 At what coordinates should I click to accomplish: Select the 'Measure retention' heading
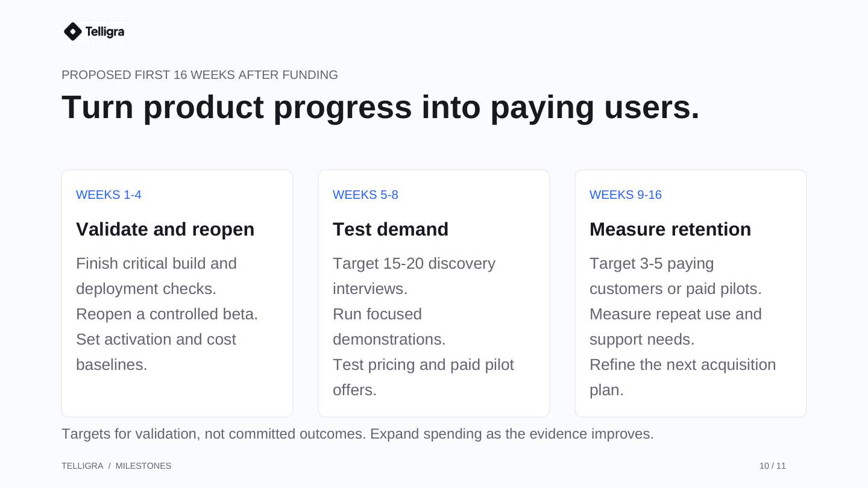click(x=670, y=229)
